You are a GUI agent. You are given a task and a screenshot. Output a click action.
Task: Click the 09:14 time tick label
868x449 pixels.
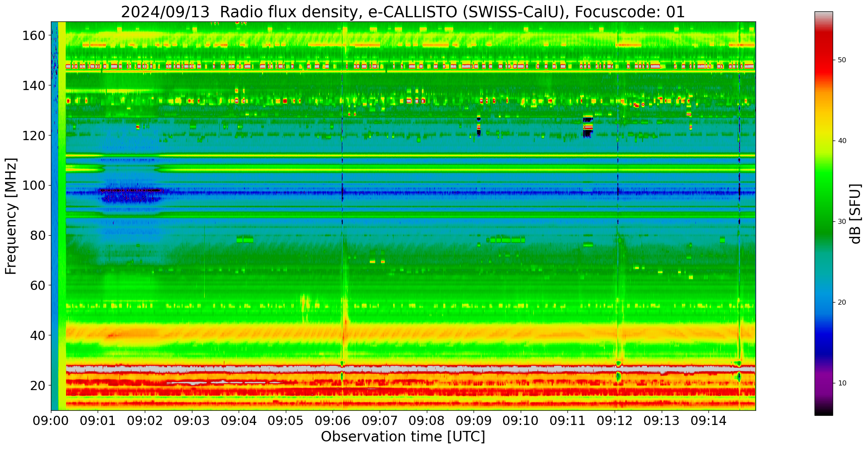(709, 420)
